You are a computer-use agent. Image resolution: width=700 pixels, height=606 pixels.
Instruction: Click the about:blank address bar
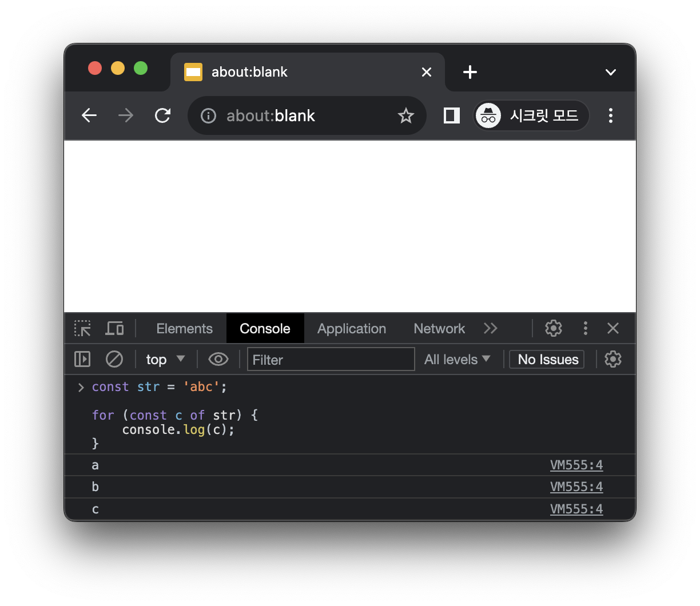[x=307, y=115]
